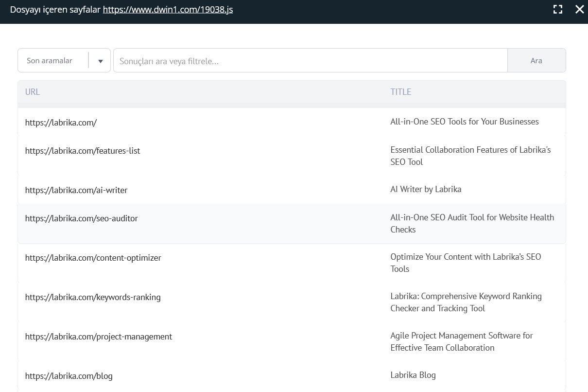The width and height of the screenshot is (588, 392).
Task: Open the labrika.com/features-list URL
Action: [83, 151]
